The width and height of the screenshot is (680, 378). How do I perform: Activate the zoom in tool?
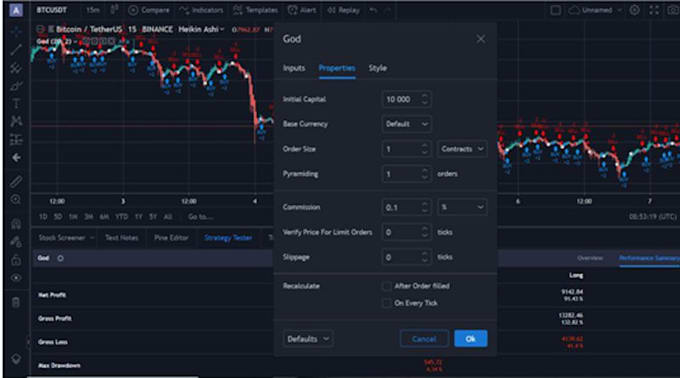16,199
